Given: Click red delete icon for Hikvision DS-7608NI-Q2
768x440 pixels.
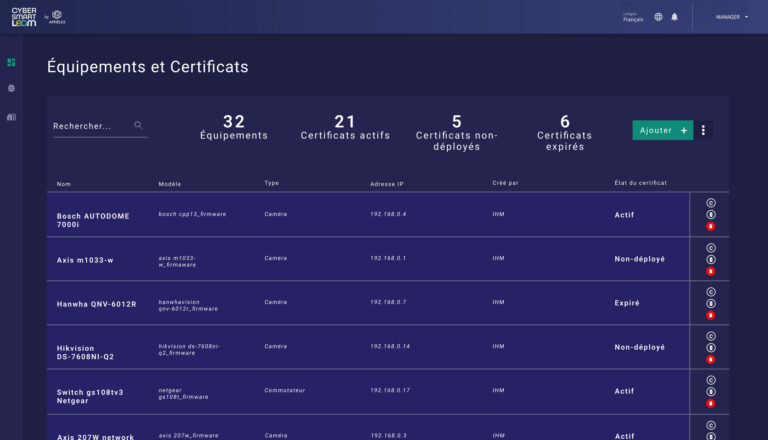Looking at the screenshot, I should 711,359.
